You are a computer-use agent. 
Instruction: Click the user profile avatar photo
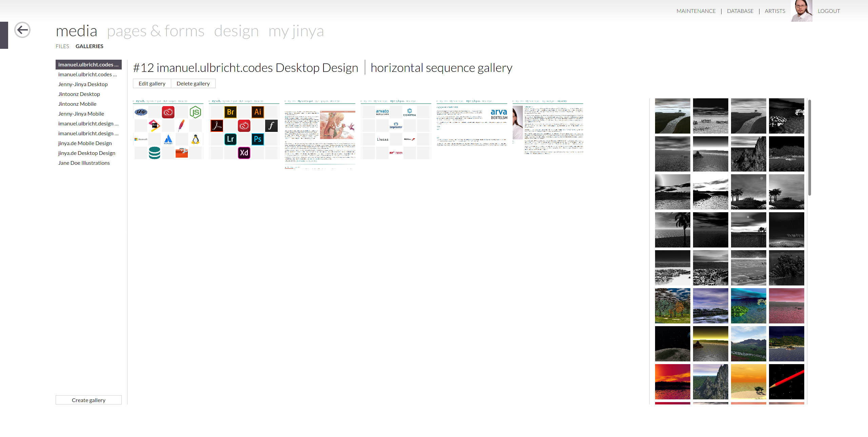[x=801, y=11]
